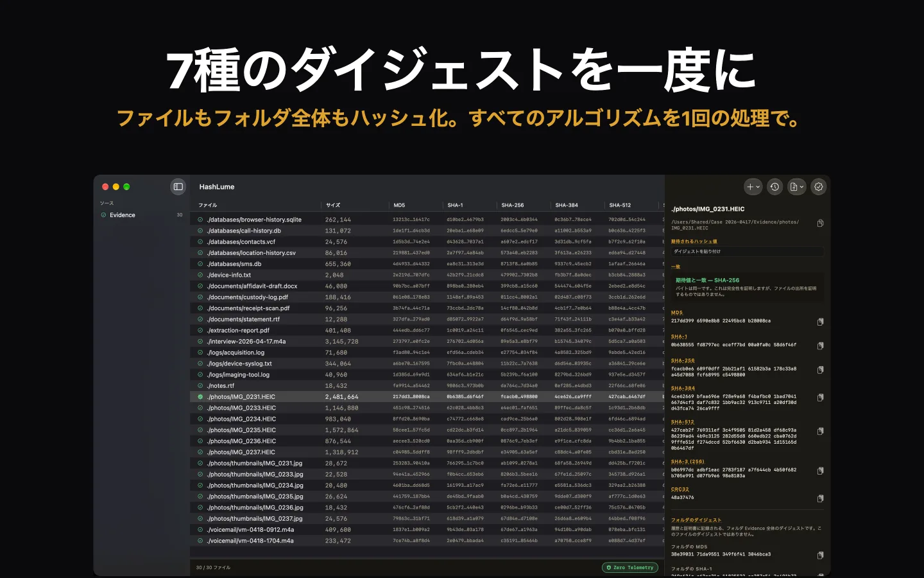Screen dimensions: 924x578
Task: Click the status check icon for browser-history.sqlite
Action: coord(200,220)
